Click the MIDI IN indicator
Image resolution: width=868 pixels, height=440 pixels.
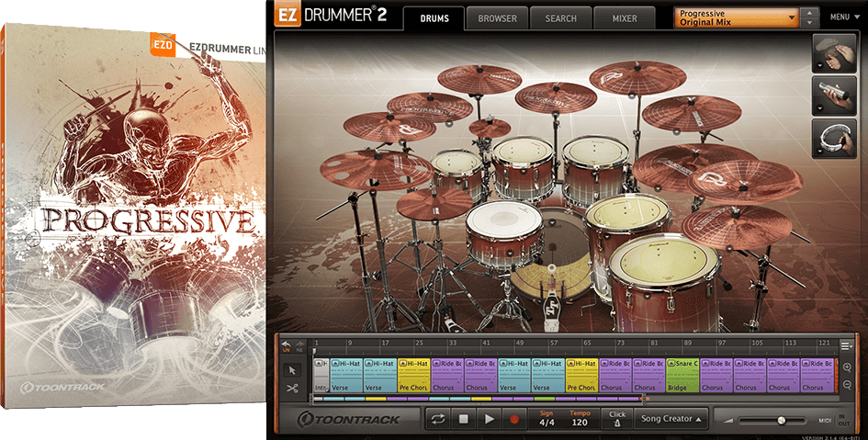coord(843,417)
